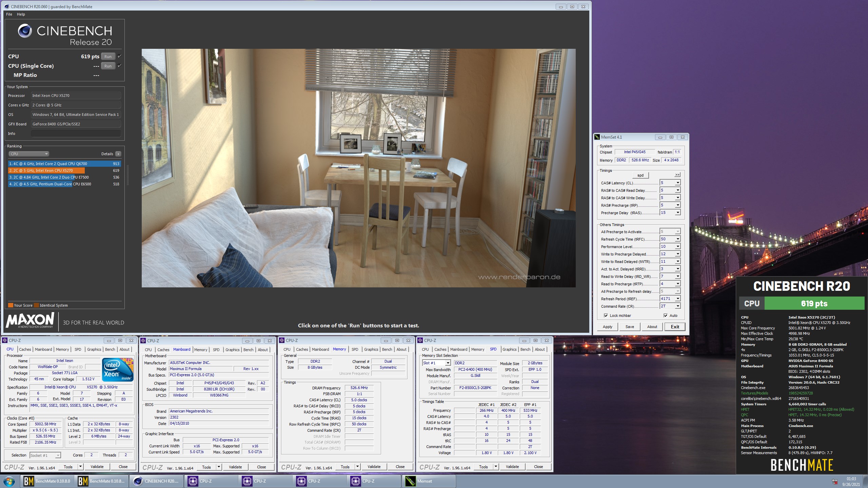Switch to Bench tab in first CPU-Z
Image resolution: width=868 pixels, height=488 pixels.
[x=110, y=349]
